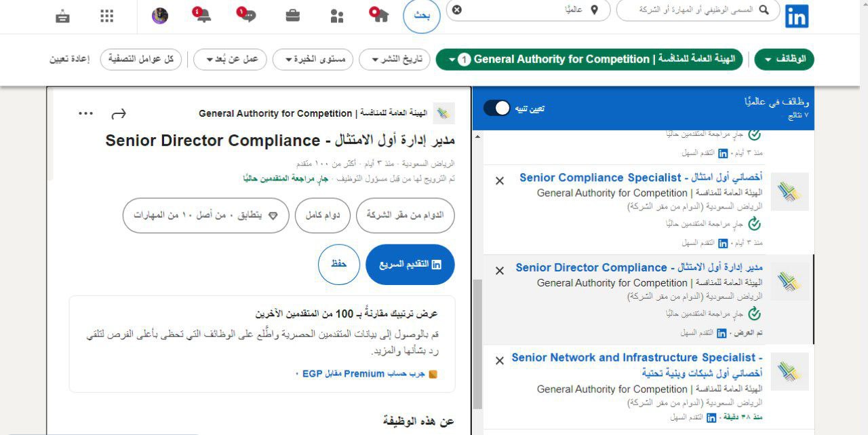The image size is (868, 435).
Task: Toggle the job alert switch (تعيين تنبيه)
Action: pyautogui.click(x=497, y=108)
